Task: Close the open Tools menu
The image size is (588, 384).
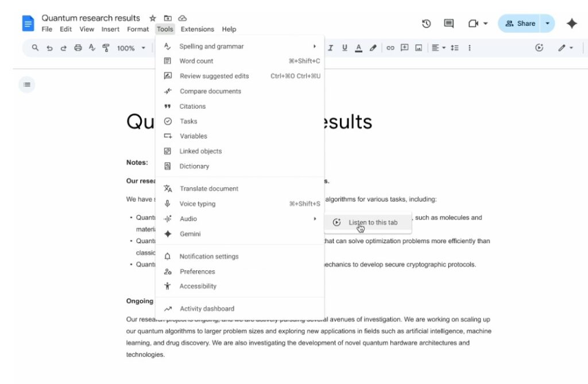Action: [165, 29]
